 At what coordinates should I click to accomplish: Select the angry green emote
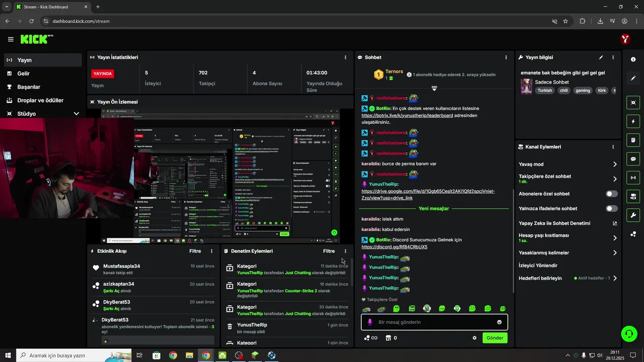click(412, 308)
